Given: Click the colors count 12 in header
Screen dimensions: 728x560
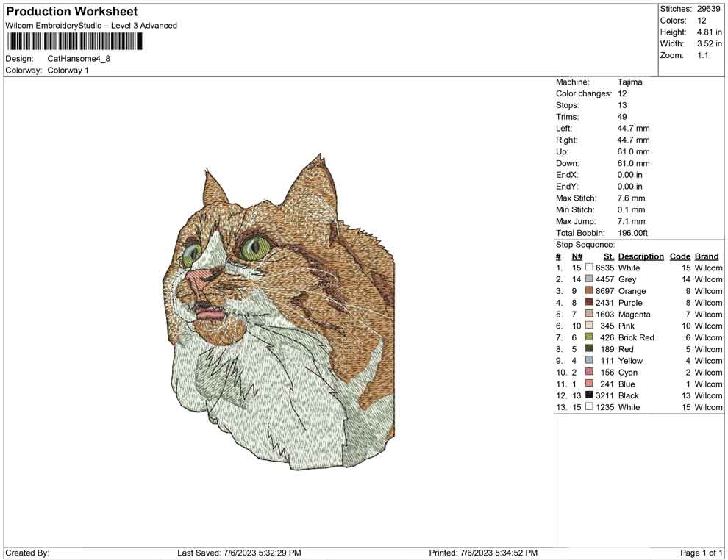Looking at the screenshot, I should 702,21.
